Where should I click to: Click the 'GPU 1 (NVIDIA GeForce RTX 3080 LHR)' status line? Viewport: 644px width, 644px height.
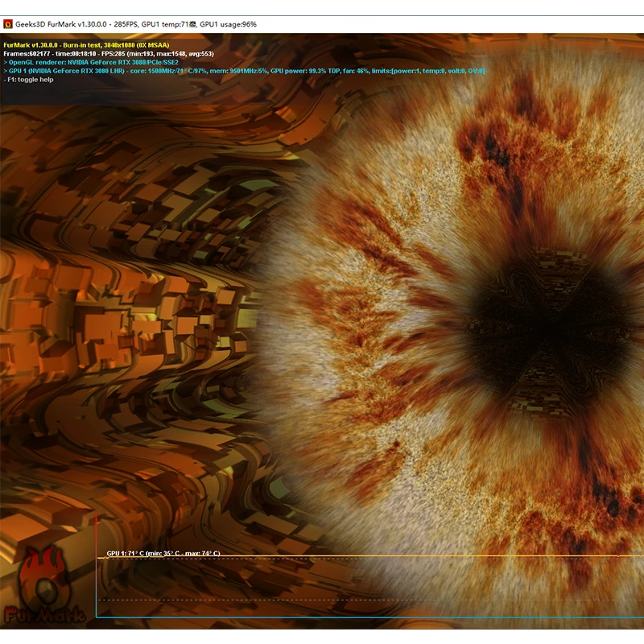[x=244, y=71]
